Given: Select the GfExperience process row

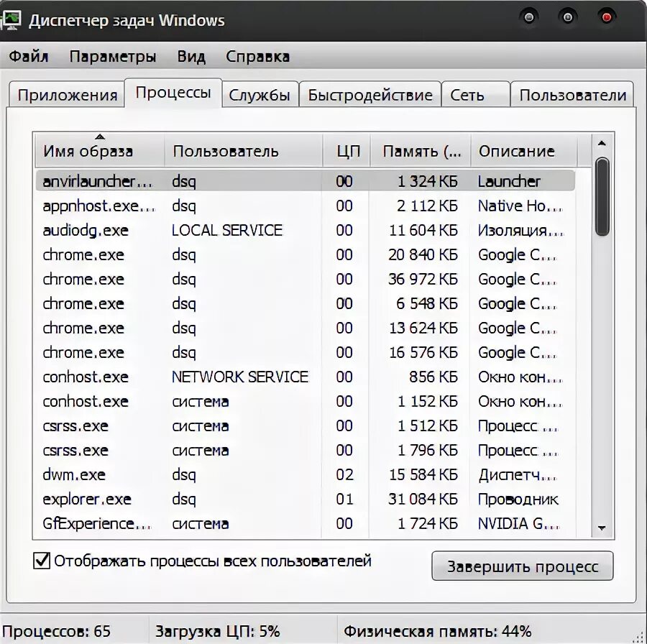Looking at the screenshot, I should point(306,523).
